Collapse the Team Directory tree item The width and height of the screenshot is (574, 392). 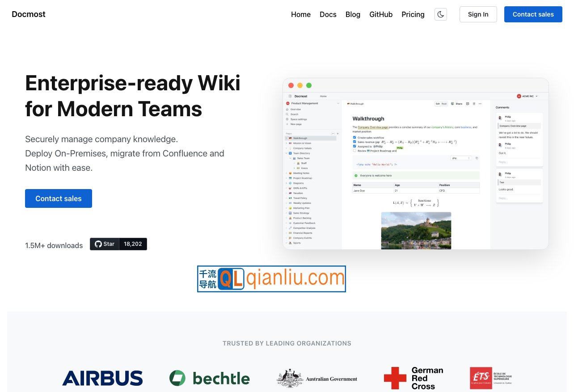pyautogui.click(x=287, y=153)
